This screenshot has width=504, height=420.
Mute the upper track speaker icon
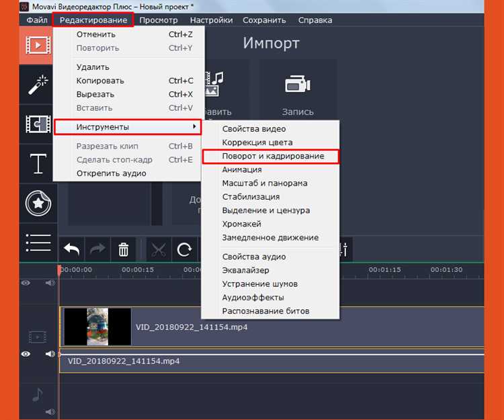(x=50, y=283)
